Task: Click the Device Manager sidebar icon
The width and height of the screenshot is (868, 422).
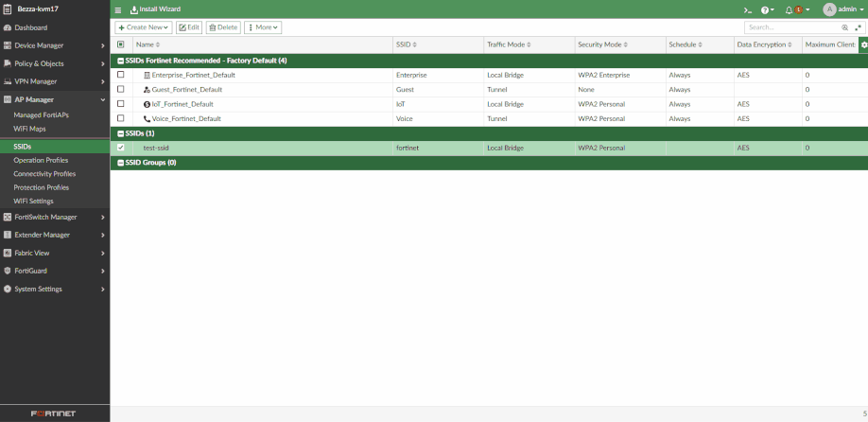Action: (8, 45)
